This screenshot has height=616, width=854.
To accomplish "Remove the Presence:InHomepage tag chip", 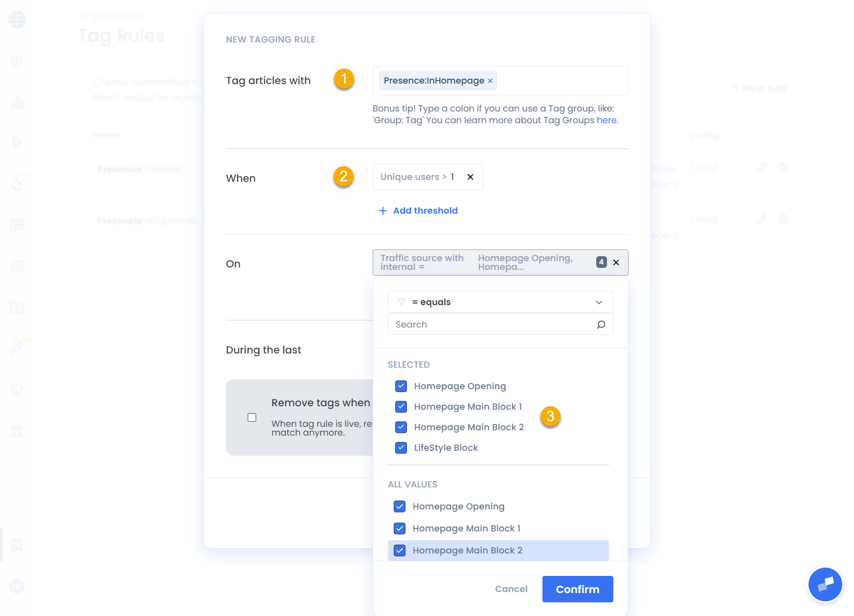I will (490, 81).
